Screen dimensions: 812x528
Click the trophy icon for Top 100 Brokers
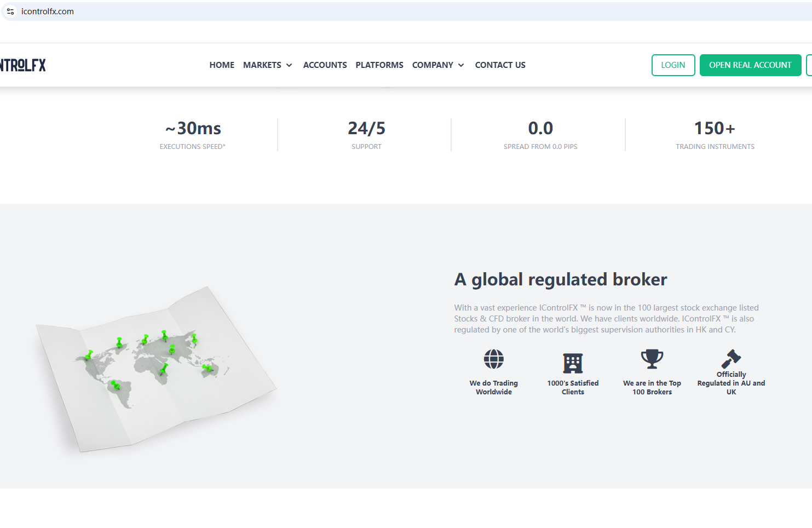[x=652, y=359]
